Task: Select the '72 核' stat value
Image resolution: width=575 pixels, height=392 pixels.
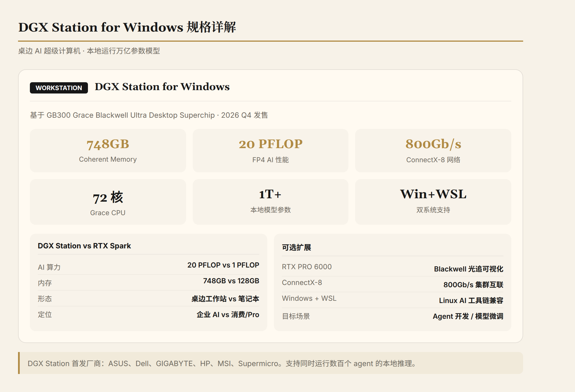Action: pyautogui.click(x=108, y=197)
